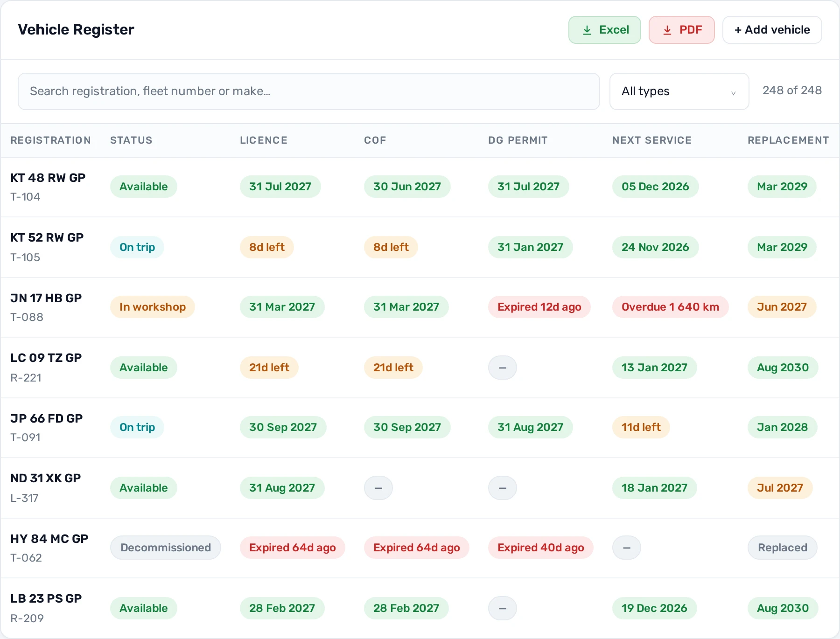The height and width of the screenshot is (639, 840).
Task: Download the register as PDF
Action: pos(681,30)
